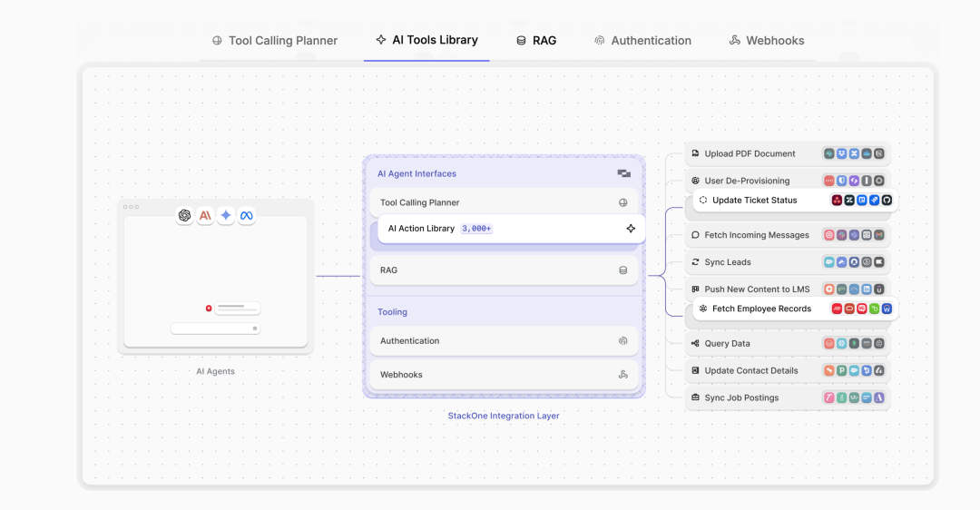Image resolution: width=980 pixels, height=510 pixels.
Task: Click the ADP icon in Fetch Employee Records
Action: 837,309
